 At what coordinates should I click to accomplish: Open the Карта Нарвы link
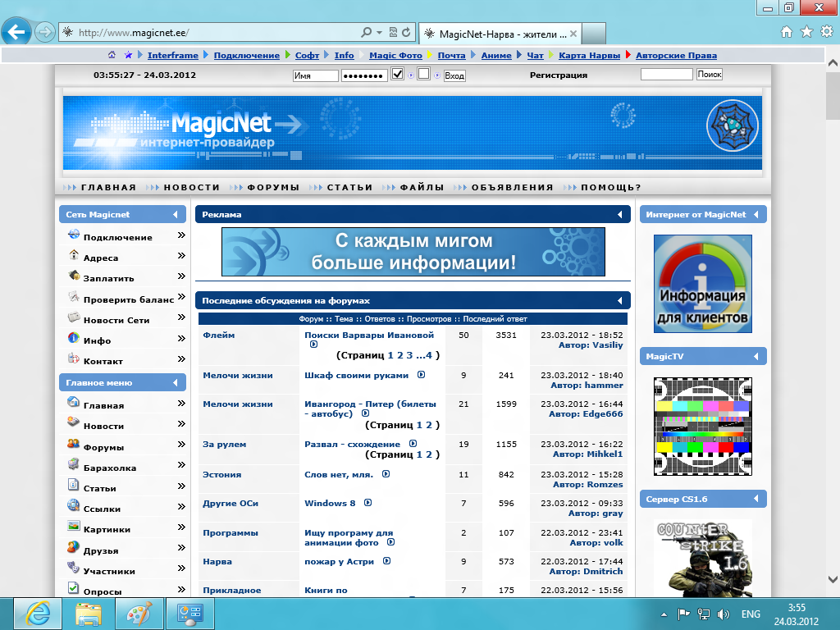[589, 55]
